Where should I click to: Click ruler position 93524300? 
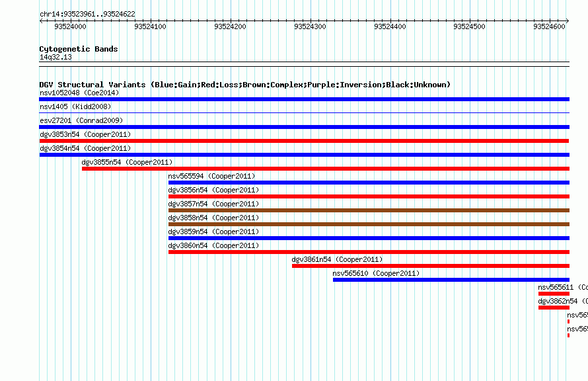(x=310, y=26)
